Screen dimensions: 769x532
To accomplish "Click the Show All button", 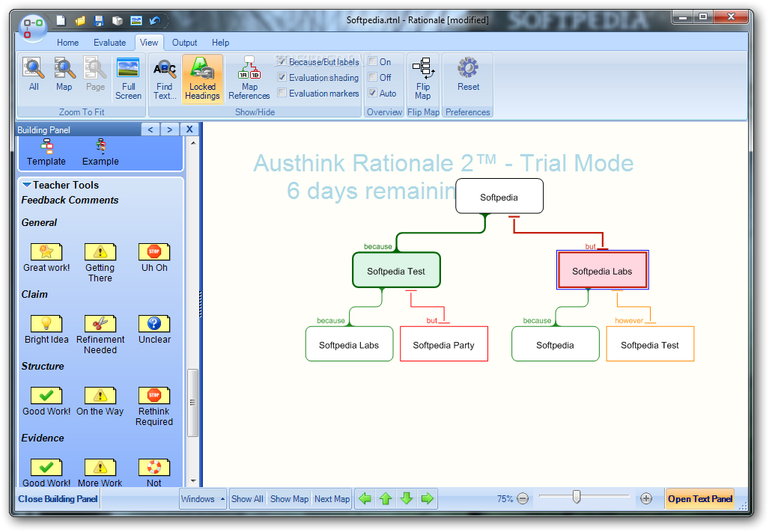I will (x=247, y=498).
